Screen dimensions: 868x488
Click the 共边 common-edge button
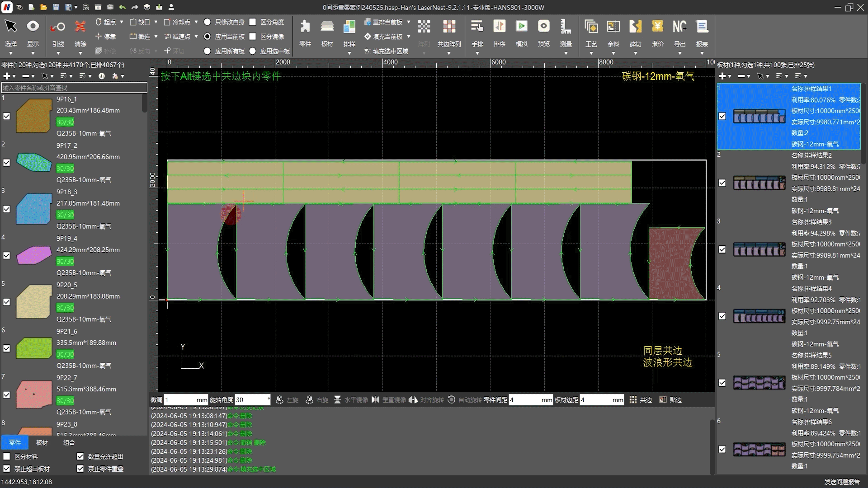click(641, 399)
